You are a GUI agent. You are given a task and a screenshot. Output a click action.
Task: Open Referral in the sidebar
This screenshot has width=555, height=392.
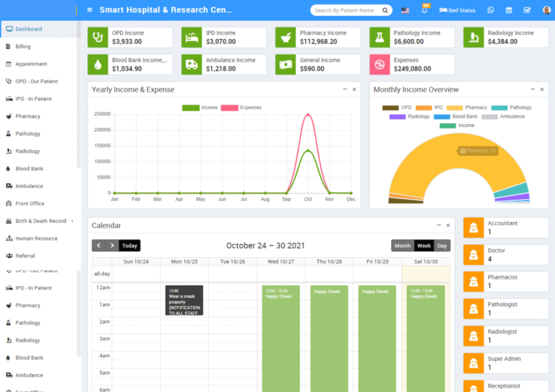38,256
